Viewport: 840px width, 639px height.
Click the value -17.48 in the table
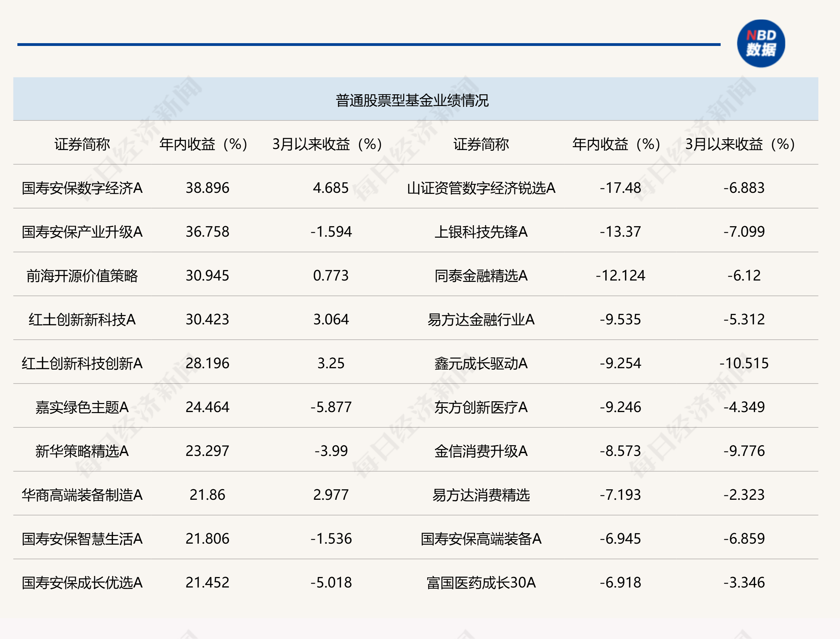coord(620,188)
